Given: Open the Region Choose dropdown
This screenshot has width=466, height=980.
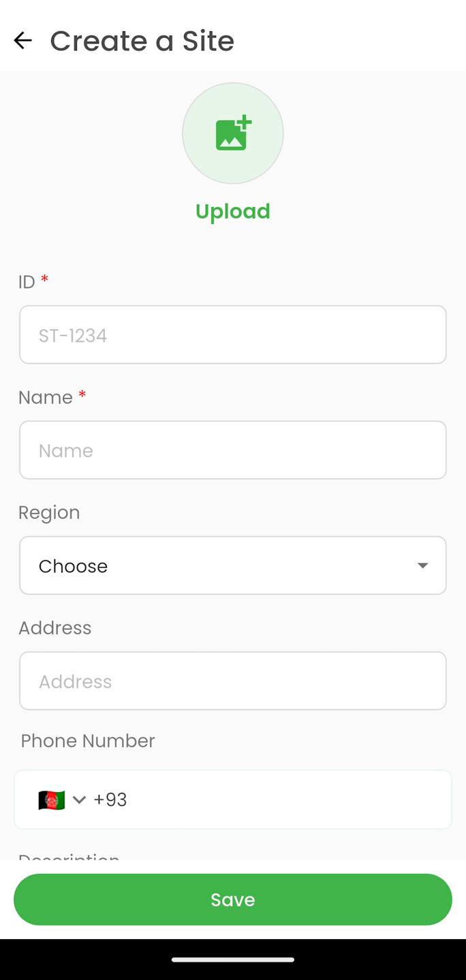Looking at the screenshot, I should pos(233,566).
